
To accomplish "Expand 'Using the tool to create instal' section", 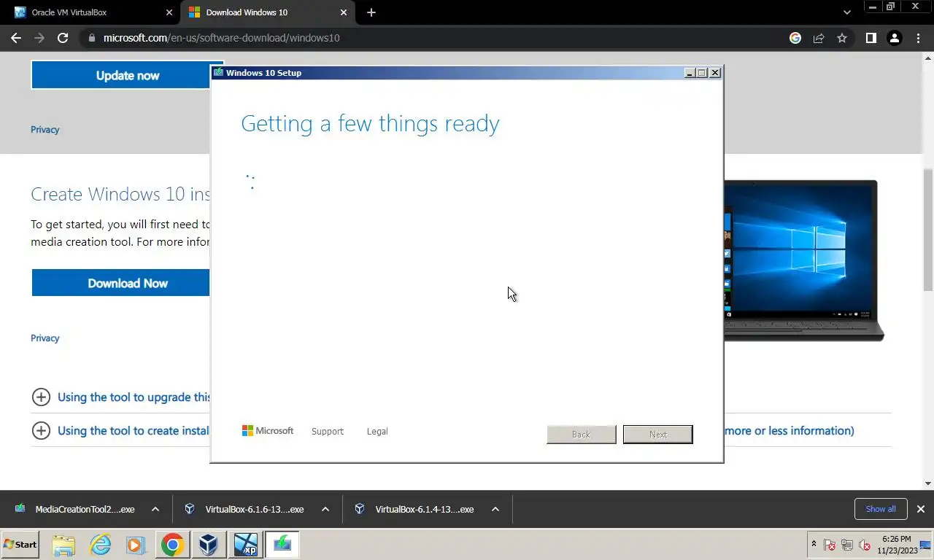I will (121, 431).
